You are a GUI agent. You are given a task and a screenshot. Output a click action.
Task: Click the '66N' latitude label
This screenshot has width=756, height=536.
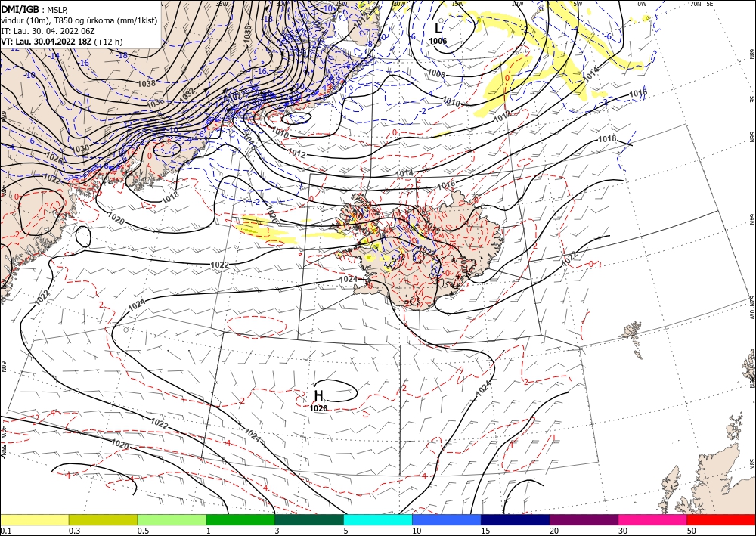[x=751, y=136]
